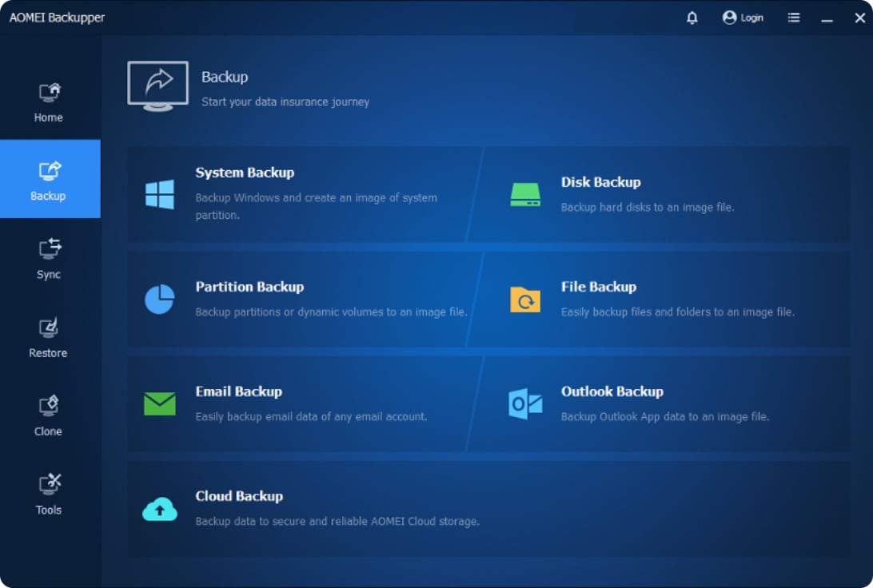Click 'Easily backup files and folders' description

[678, 312]
